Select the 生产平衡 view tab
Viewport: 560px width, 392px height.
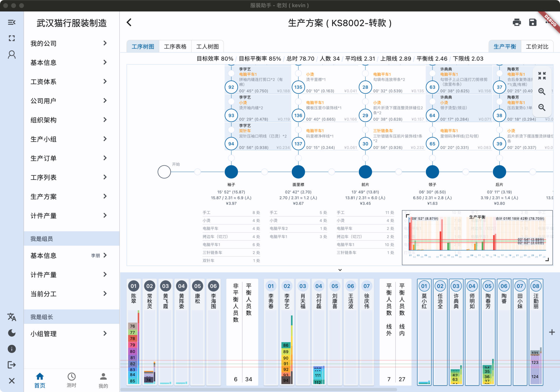pyautogui.click(x=505, y=47)
